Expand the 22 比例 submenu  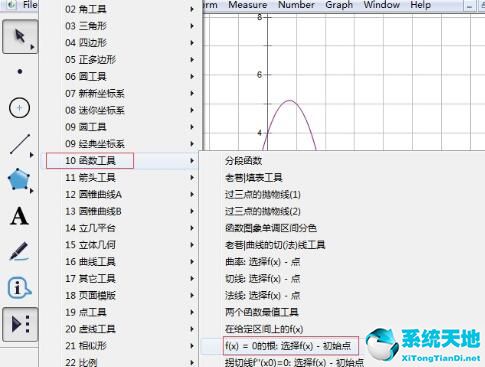coord(120,362)
